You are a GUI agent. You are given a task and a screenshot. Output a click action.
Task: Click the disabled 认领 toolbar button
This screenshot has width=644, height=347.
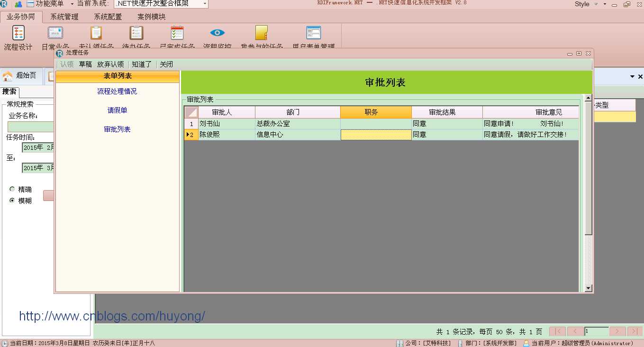(67, 64)
